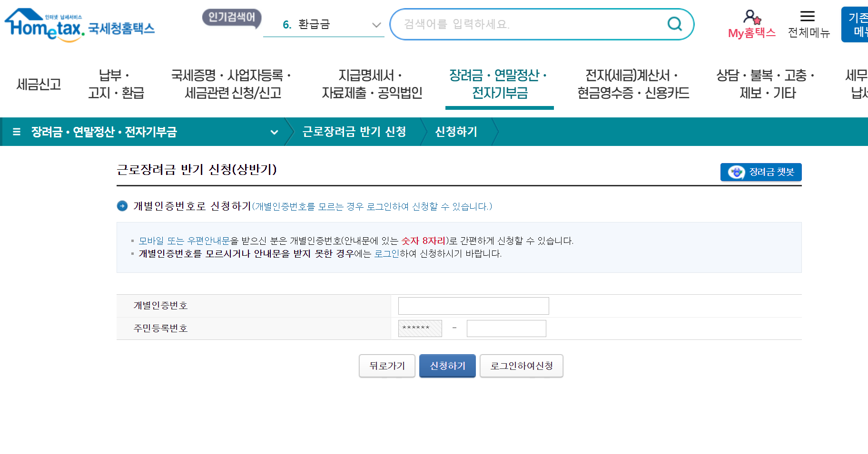Open 전체메뉴 via the hamburger icon
Screen dimensions: 868x454
pyautogui.click(x=808, y=17)
